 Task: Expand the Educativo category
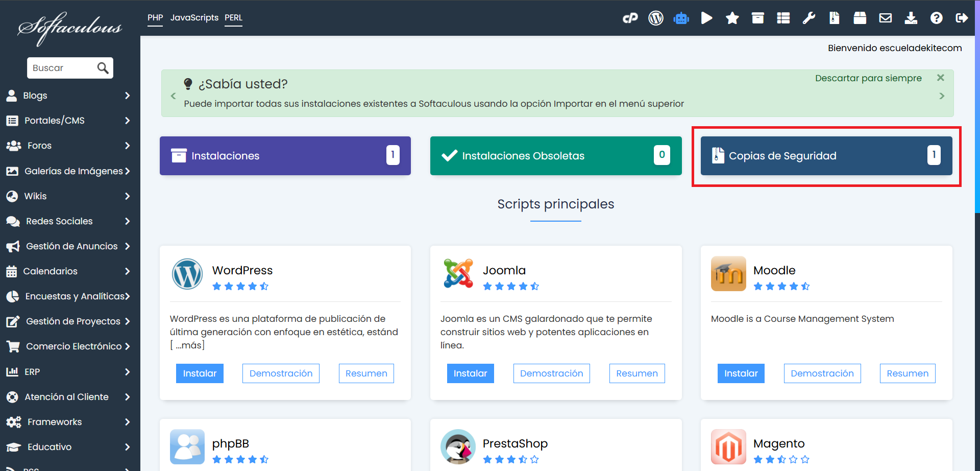70,447
